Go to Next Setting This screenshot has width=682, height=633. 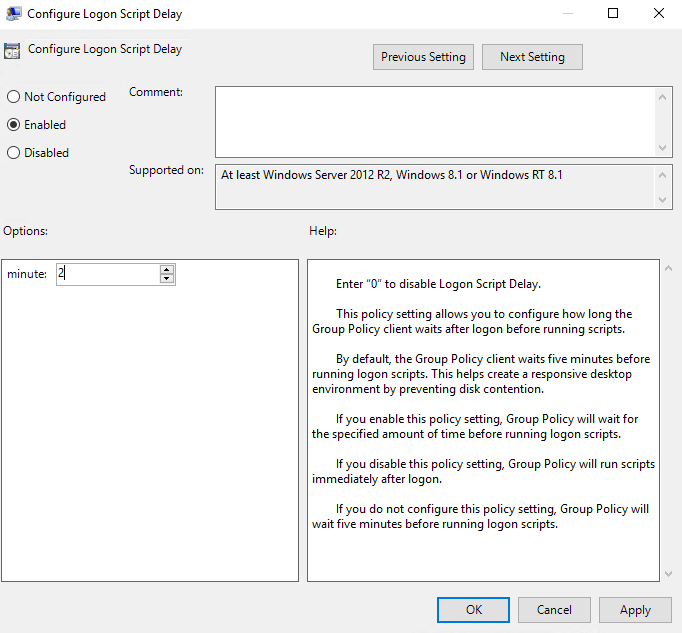[x=532, y=57]
